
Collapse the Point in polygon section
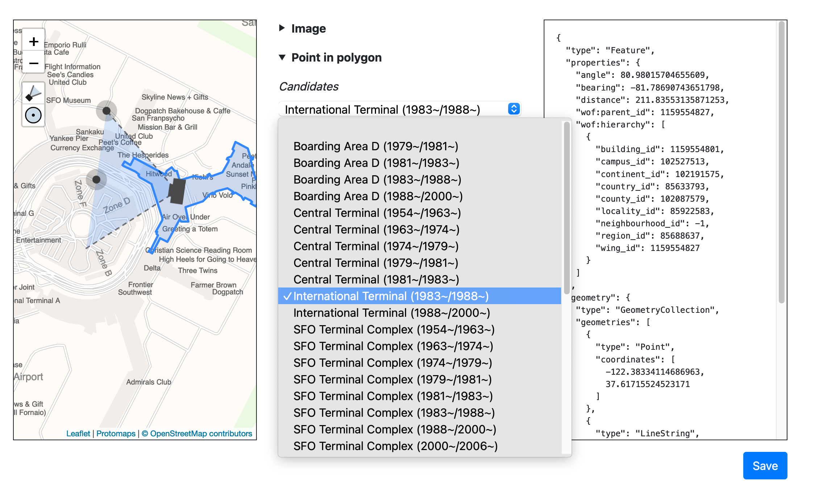(x=281, y=58)
